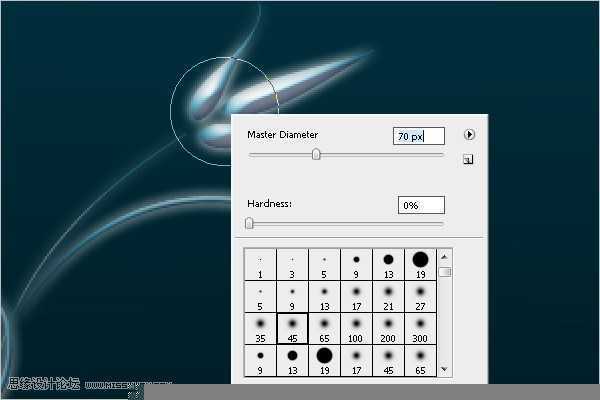The image size is (600, 400).
Task: Select the soft round 27 brush preset
Action: tap(420, 297)
